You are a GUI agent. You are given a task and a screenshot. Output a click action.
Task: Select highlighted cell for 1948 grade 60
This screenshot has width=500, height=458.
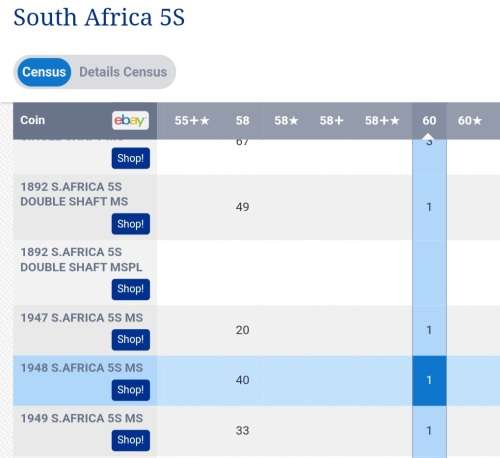pyautogui.click(x=429, y=381)
